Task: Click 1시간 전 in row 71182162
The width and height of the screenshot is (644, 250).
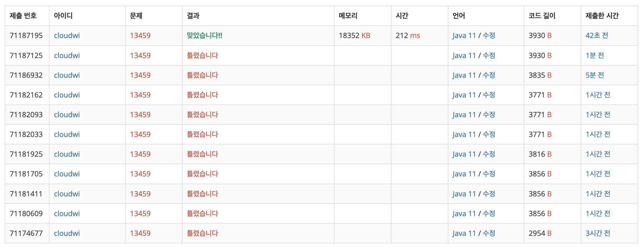Action: point(598,95)
